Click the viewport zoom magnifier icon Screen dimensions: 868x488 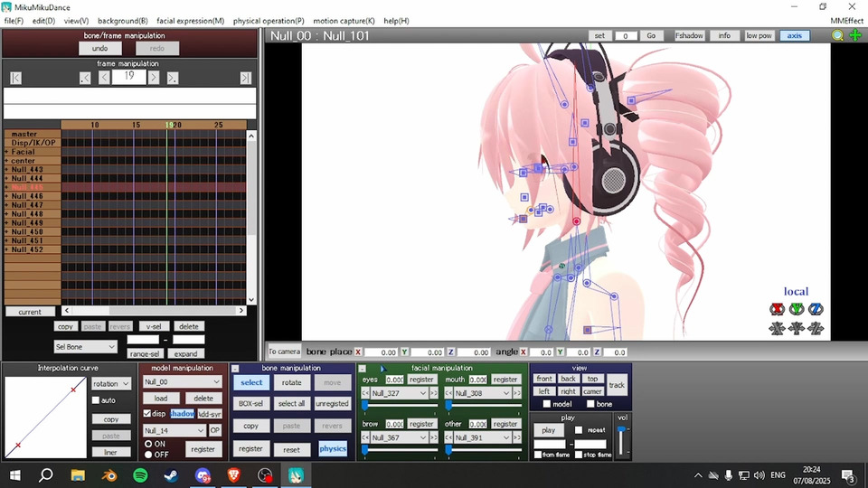coord(837,35)
